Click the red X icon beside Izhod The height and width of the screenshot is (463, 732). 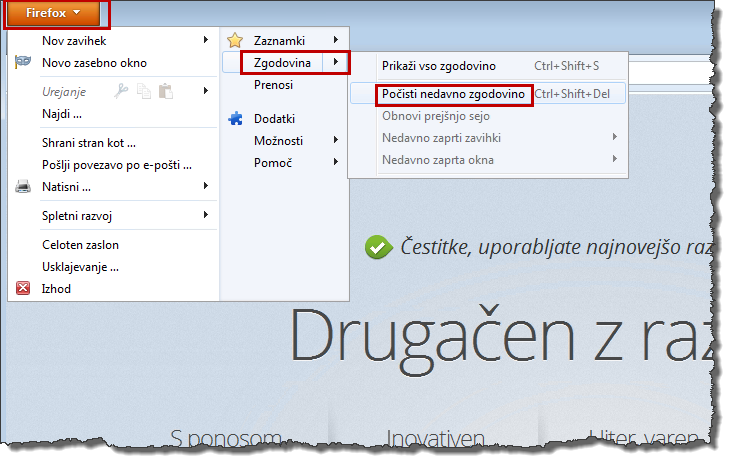(x=23, y=288)
